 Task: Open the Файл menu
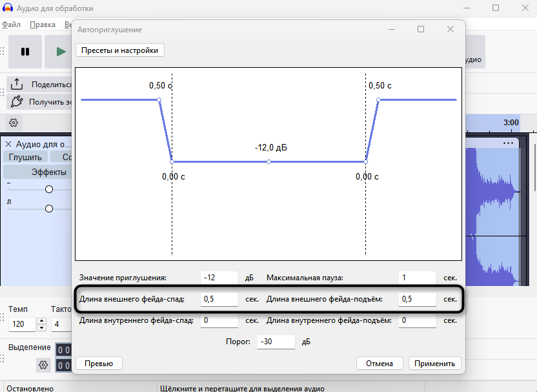[x=12, y=25]
